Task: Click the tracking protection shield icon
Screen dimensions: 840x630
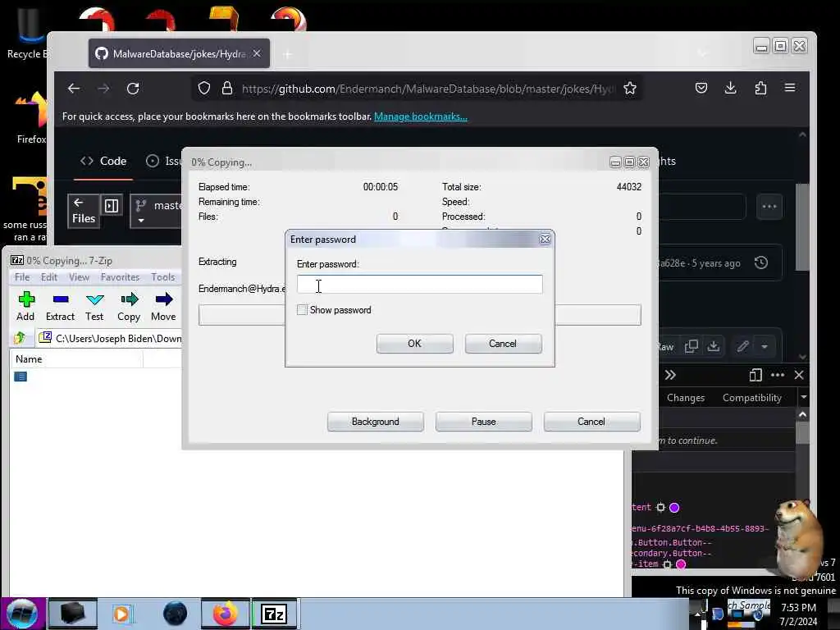Action: click(x=204, y=89)
